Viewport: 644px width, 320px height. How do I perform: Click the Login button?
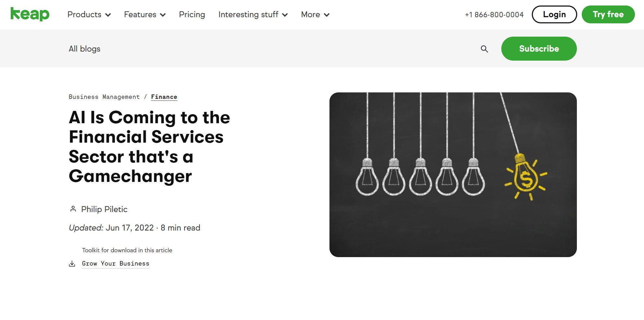pyautogui.click(x=554, y=14)
